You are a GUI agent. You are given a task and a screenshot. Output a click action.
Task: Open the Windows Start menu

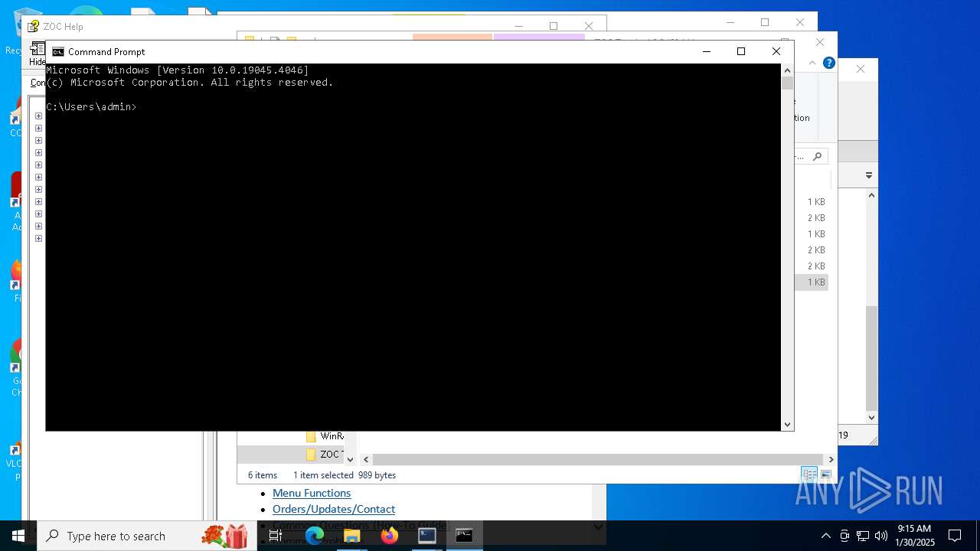[x=18, y=536]
